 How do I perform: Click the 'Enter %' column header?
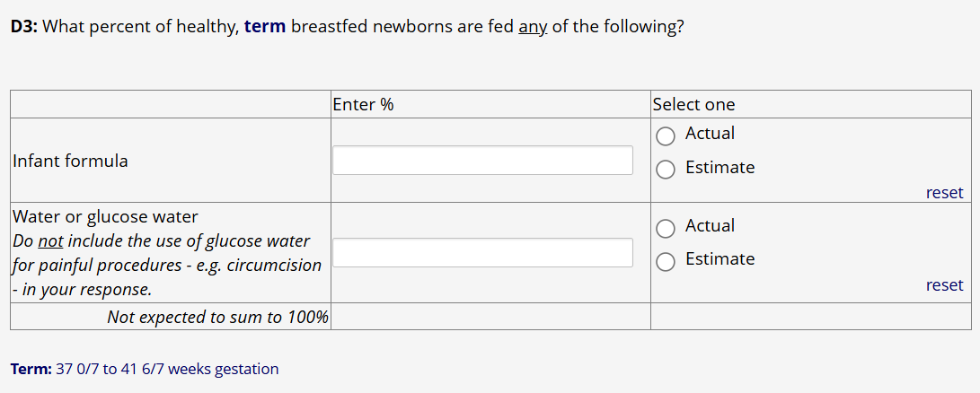(363, 105)
